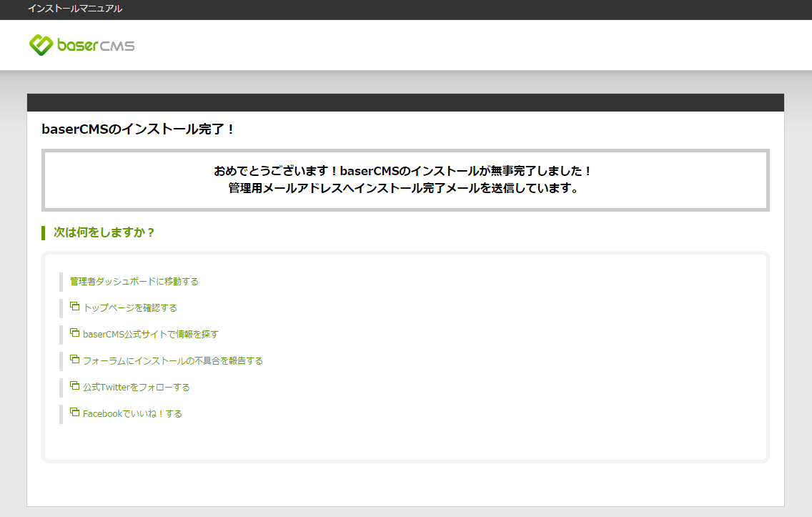812x517 pixels.
Task: Follow the 公式Twitterをフォローする link
Action: click(137, 387)
